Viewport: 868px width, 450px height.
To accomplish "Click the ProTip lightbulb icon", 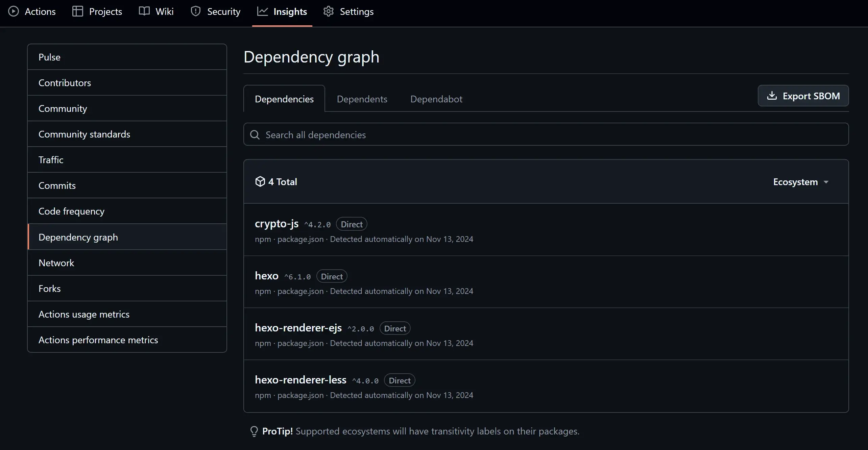I will pyautogui.click(x=254, y=431).
